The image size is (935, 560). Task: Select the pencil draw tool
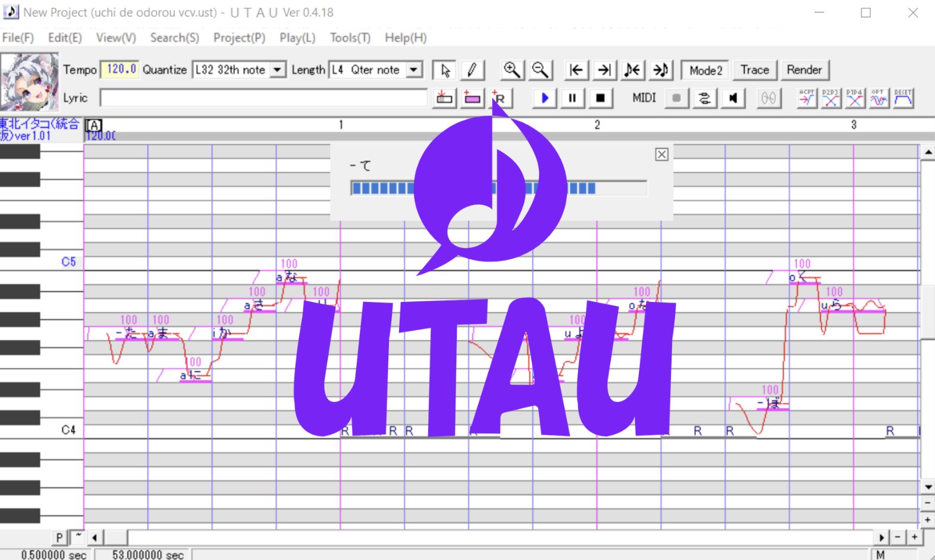(472, 70)
